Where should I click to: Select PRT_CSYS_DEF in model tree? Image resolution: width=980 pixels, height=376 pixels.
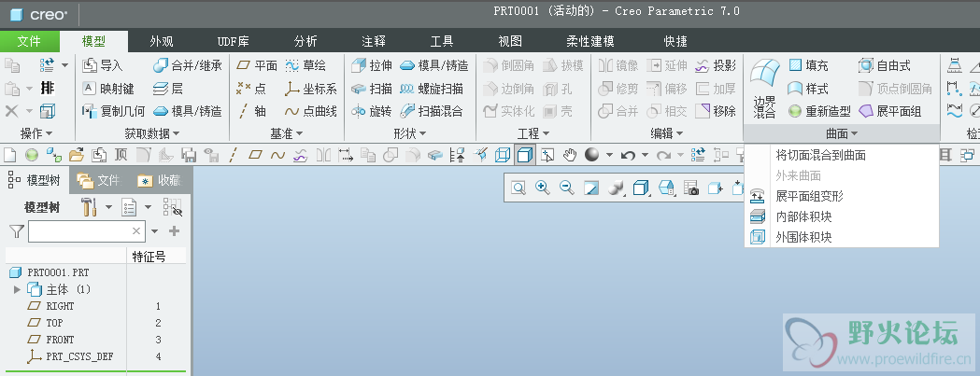[79, 356]
